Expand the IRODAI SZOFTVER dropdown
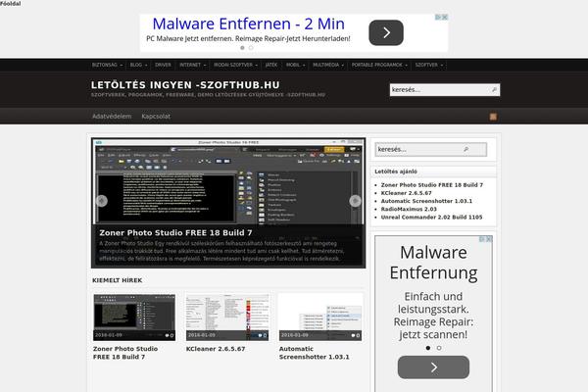588x392 pixels. click(235, 65)
